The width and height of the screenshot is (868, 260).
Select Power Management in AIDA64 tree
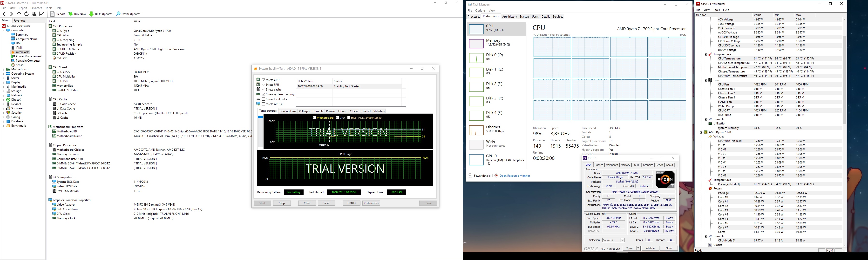click(x=29, y=56)
